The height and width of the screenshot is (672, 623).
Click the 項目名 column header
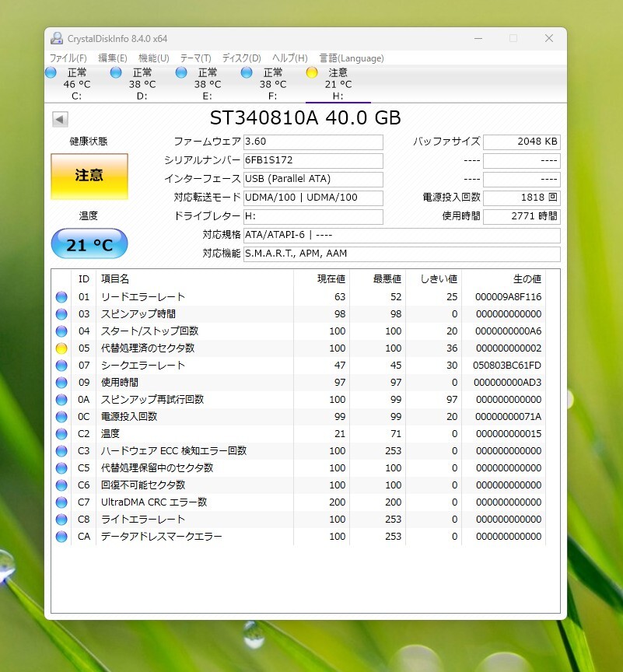tap(195, 279)
